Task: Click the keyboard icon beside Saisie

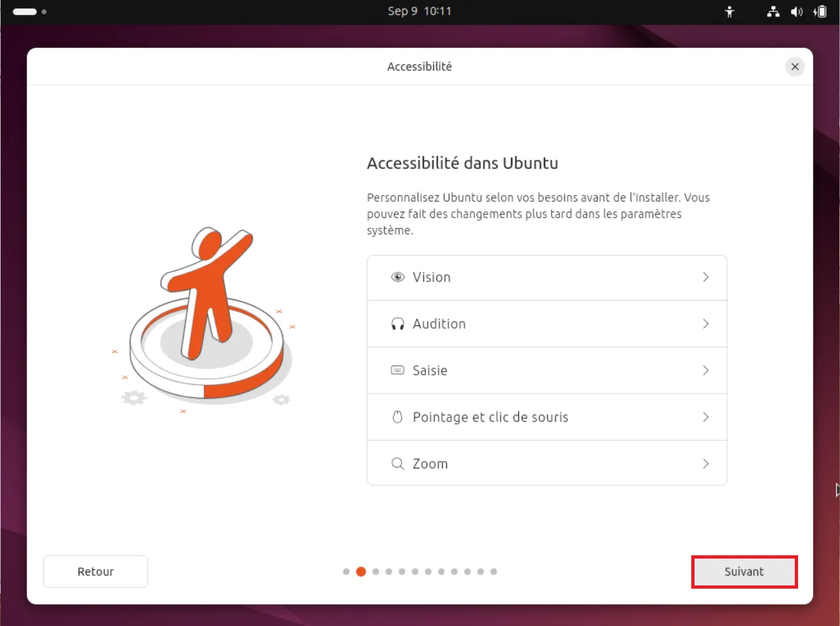Action: point(398,370)
